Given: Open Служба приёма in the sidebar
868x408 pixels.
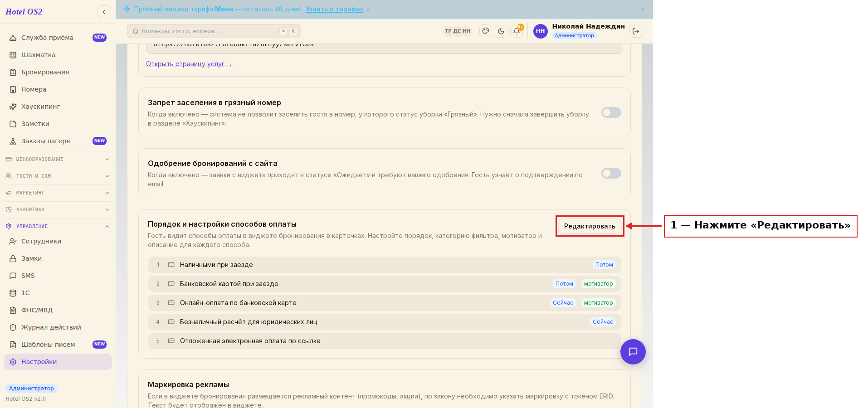Looking at the screenshot, I should (x=58, y=38).
